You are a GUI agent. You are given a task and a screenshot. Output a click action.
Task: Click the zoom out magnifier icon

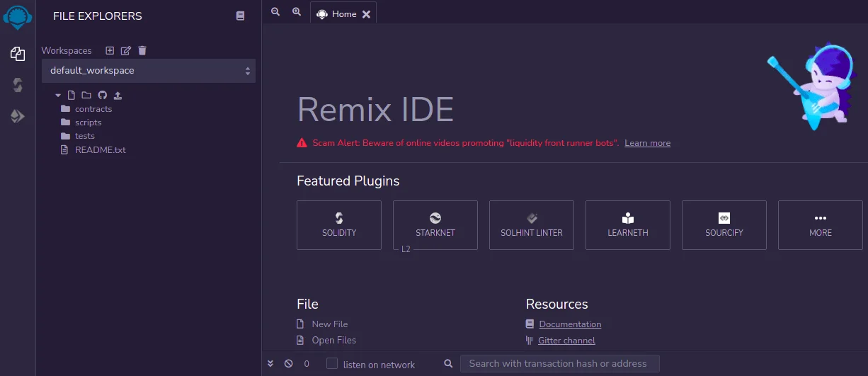275,12
